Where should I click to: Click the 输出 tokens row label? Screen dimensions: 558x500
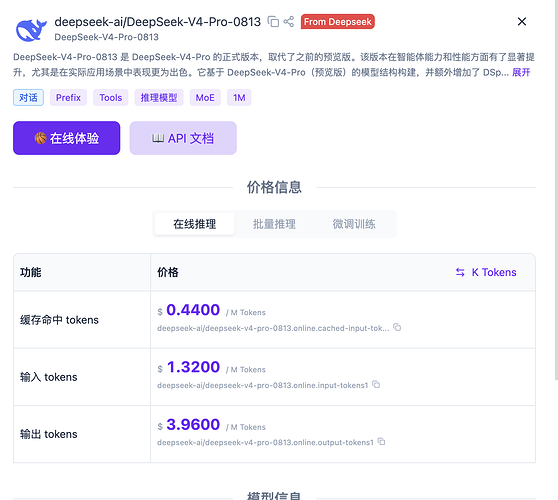(x=48, y=434)
